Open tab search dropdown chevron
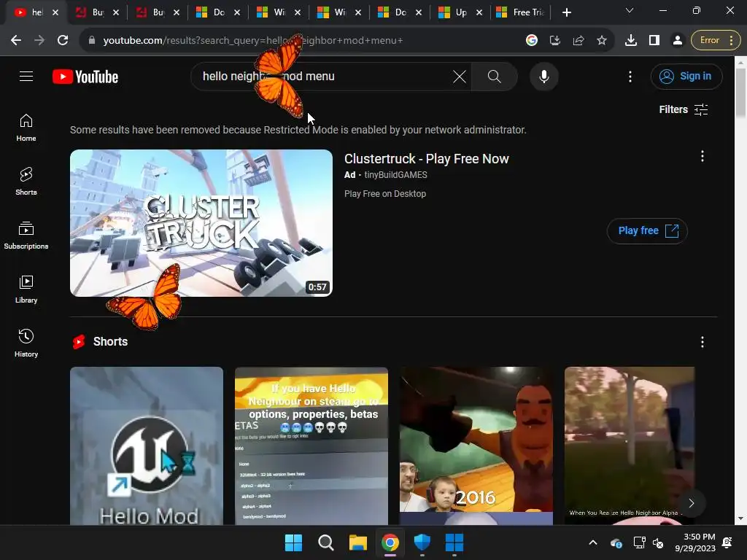The image size is (747, 560). (x=630, y=10)
